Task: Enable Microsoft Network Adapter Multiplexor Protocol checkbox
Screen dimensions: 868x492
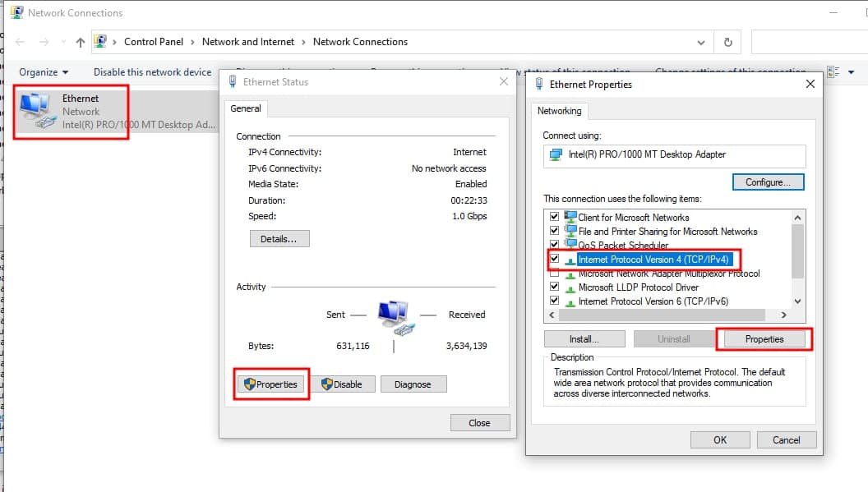Action: coord(554,274)
